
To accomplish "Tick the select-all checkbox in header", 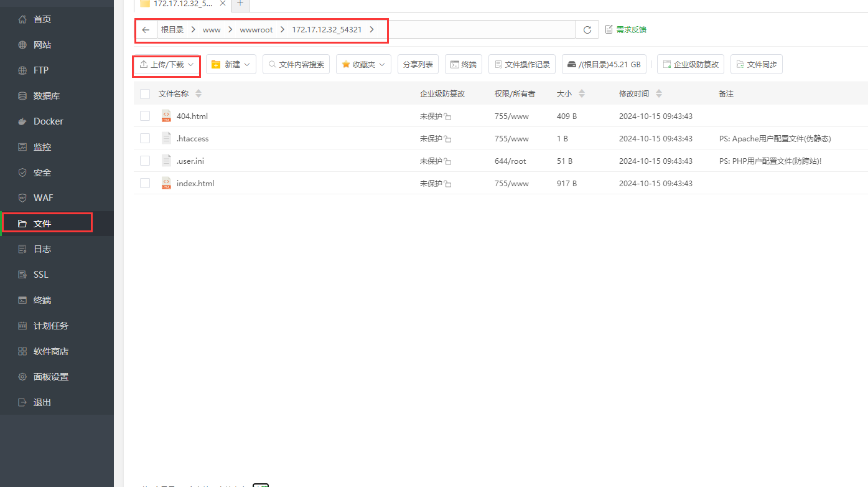I will (x=145, y=94).
